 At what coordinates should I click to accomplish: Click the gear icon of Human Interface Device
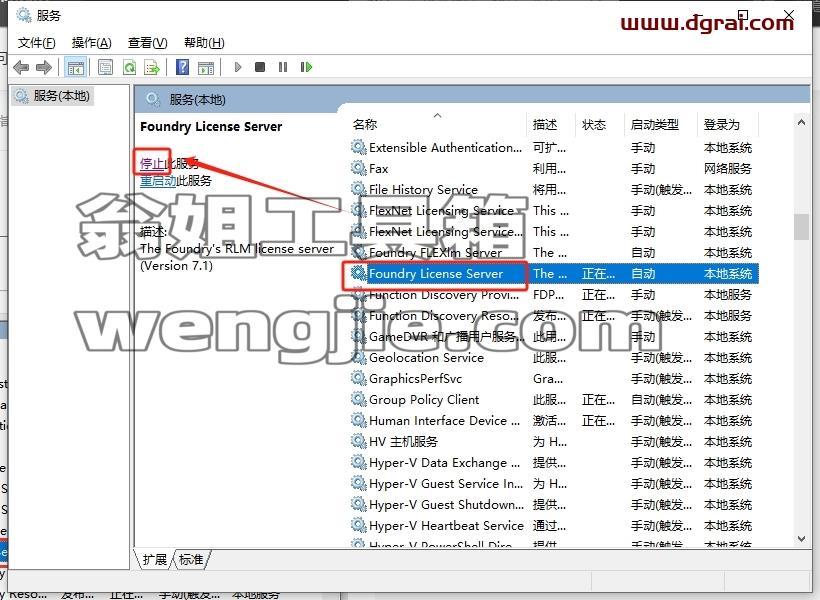358,420
